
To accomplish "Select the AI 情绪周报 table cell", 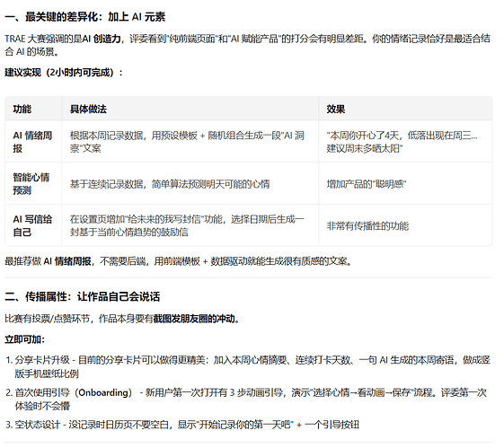I will point(32,142).
